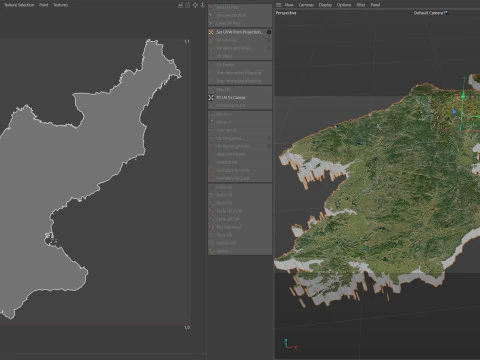Screen dimensions: 480x360
Task: Click move-view arrows icon in UV editor header
Action: point(195,5)
